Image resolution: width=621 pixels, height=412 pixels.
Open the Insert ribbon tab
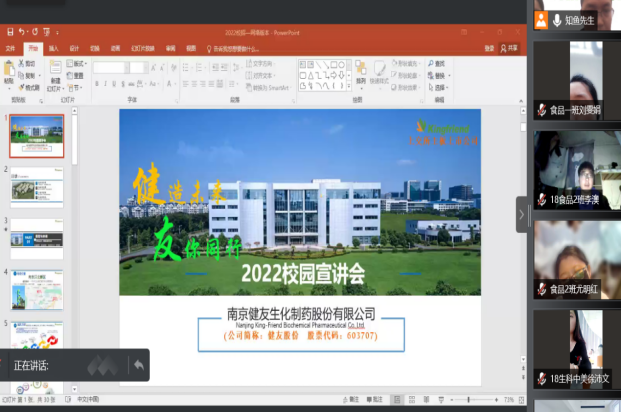click(x=53, y=47)
